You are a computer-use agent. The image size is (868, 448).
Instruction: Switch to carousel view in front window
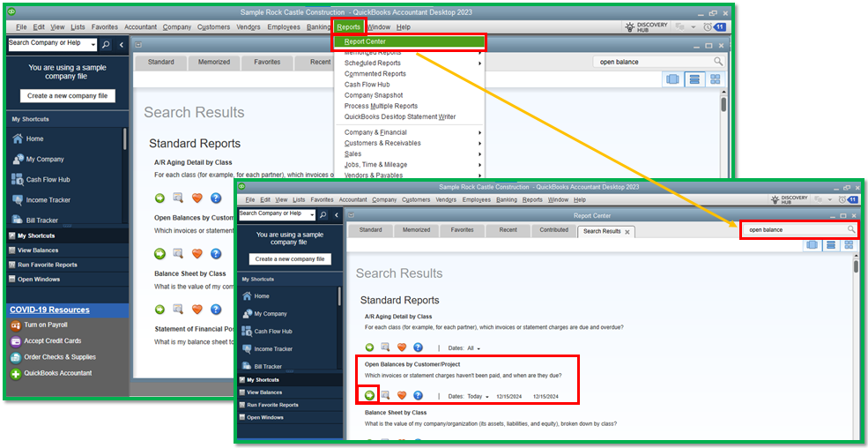point(812,245)
